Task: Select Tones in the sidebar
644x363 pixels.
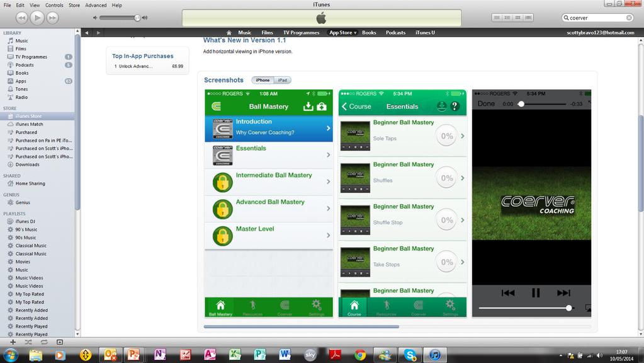Action: click(x=22, y=89)
